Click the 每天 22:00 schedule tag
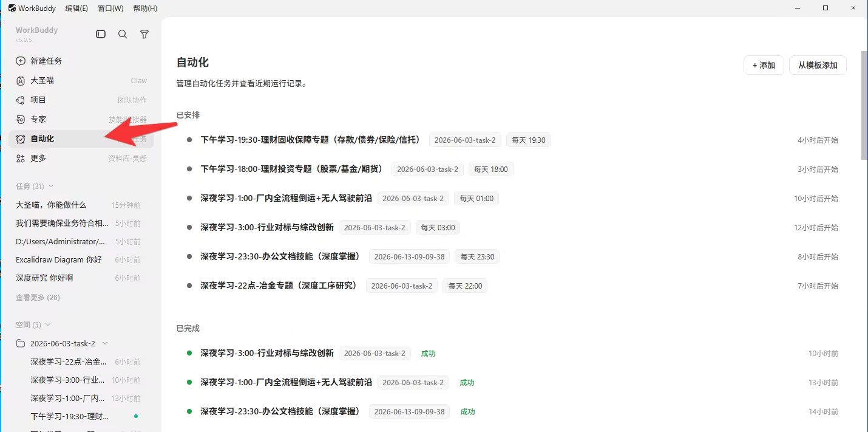This screenshot has height=432, width=868. 464,286
